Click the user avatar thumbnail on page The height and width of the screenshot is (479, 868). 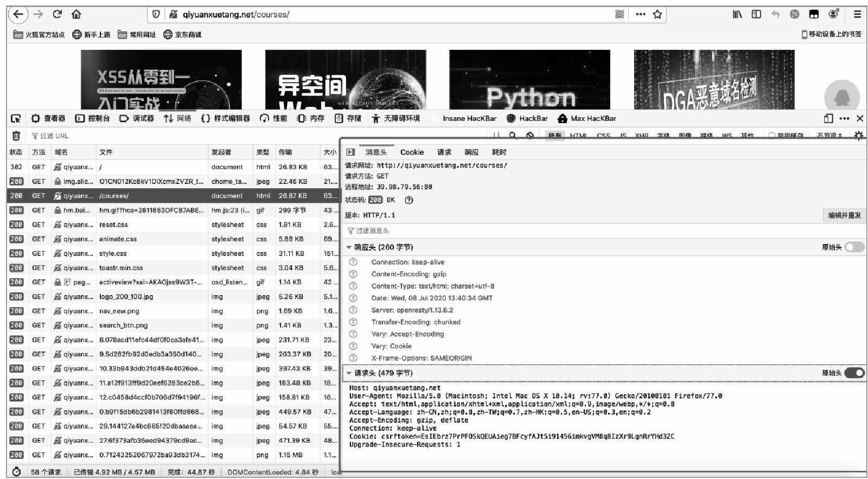[841, 97]
